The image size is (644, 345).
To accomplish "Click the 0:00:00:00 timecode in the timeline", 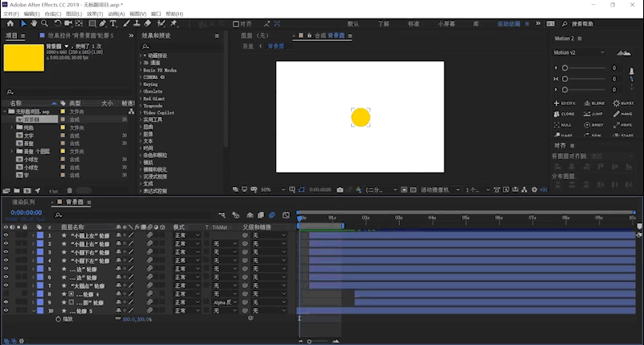I will click(25, 213).
